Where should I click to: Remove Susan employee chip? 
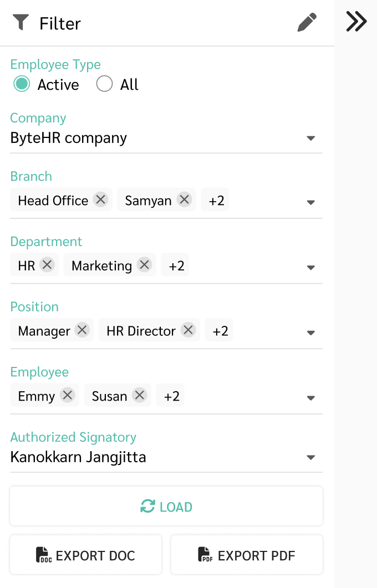(139, 395)
